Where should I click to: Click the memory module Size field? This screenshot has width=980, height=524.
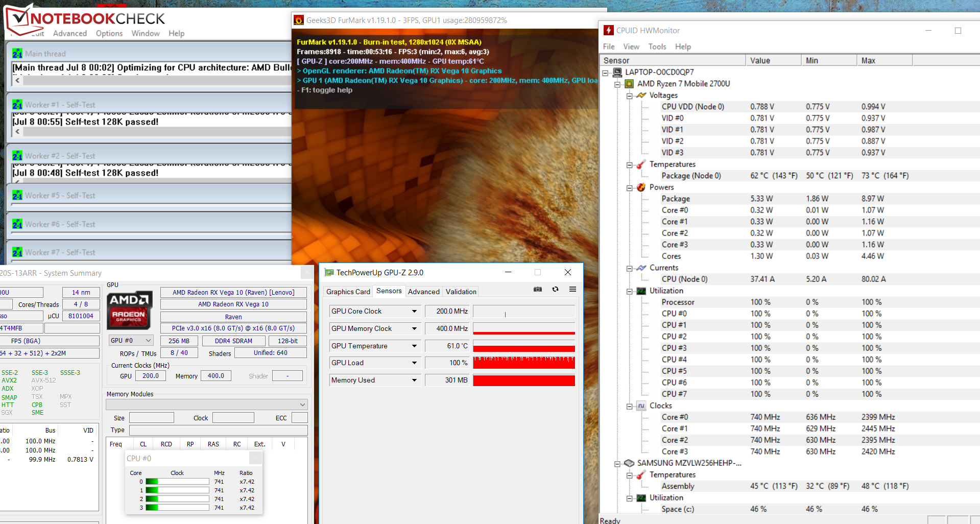coord(152,418)
